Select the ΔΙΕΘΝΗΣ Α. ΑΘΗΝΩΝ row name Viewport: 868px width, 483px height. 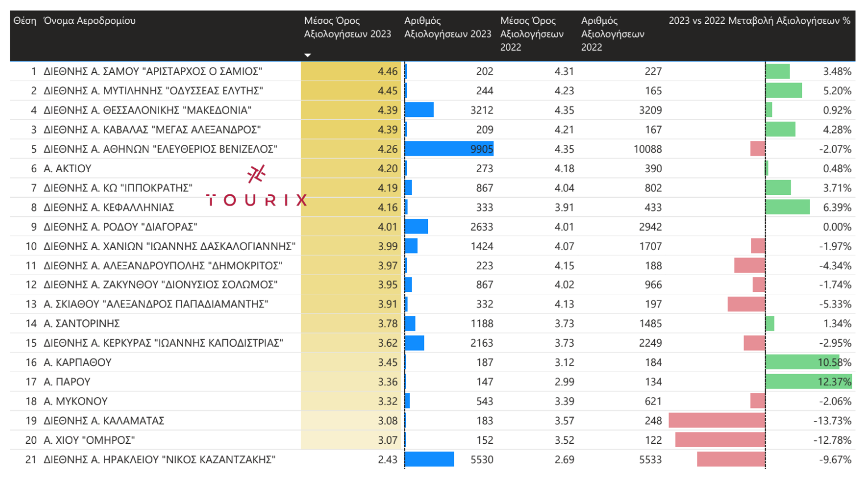[x=160, y=149]
